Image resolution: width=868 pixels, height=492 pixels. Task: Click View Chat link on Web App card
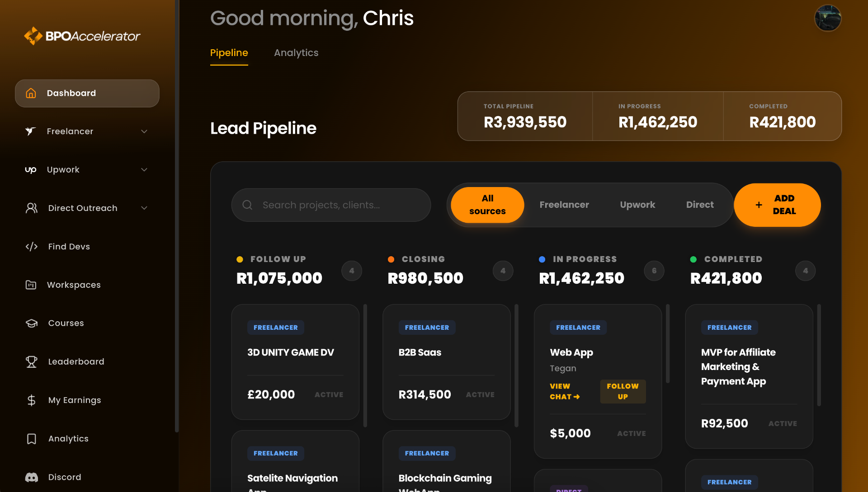tap(565, 391)
